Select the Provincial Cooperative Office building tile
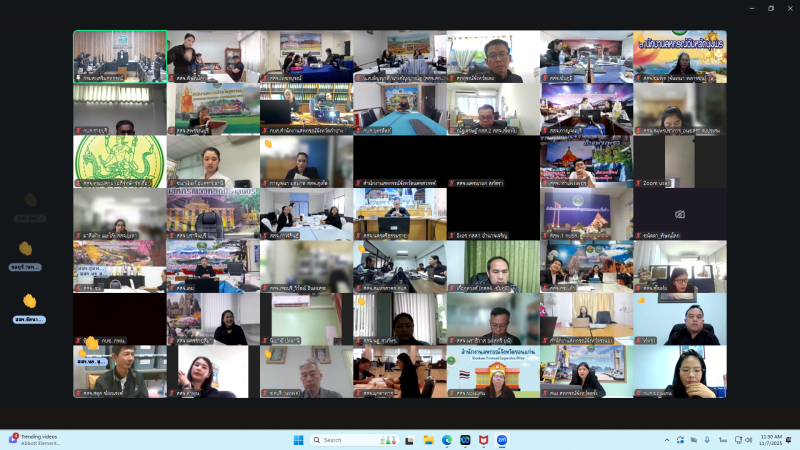 click(x=493, y=372)
